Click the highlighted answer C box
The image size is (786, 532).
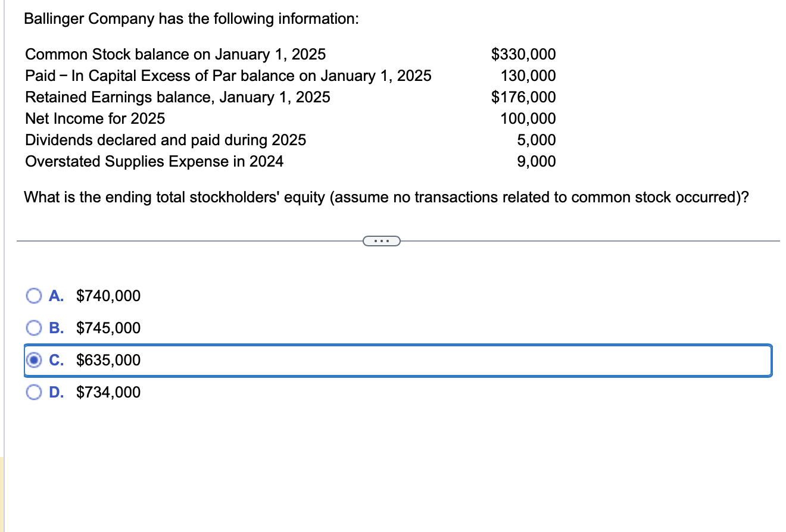(x=393, y=360)
